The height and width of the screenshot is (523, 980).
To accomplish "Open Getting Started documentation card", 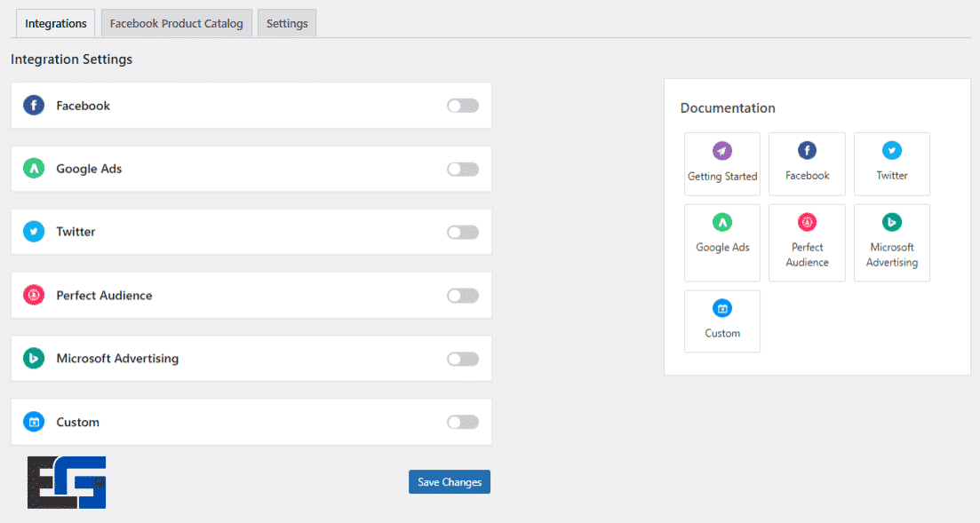I will 722,163.
